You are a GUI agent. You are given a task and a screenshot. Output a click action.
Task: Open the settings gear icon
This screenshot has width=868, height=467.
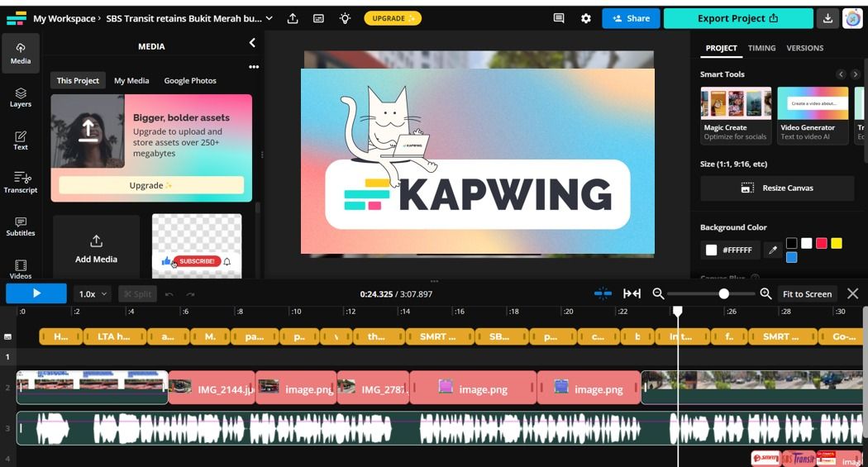click(x=585, y=18)
